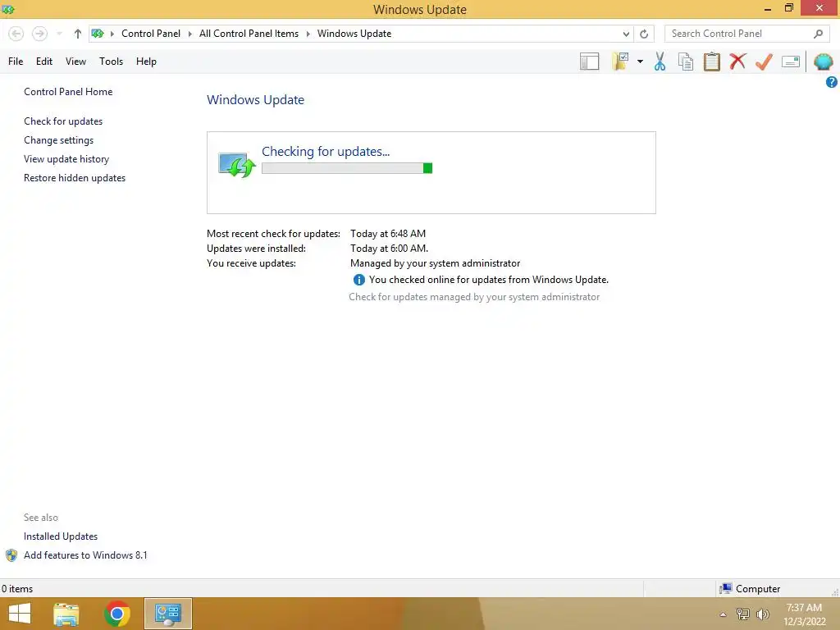This screenshot has width=840, height=630.
Task: Click Managed by your system administrator text
Action: click(x=435, y=263)
